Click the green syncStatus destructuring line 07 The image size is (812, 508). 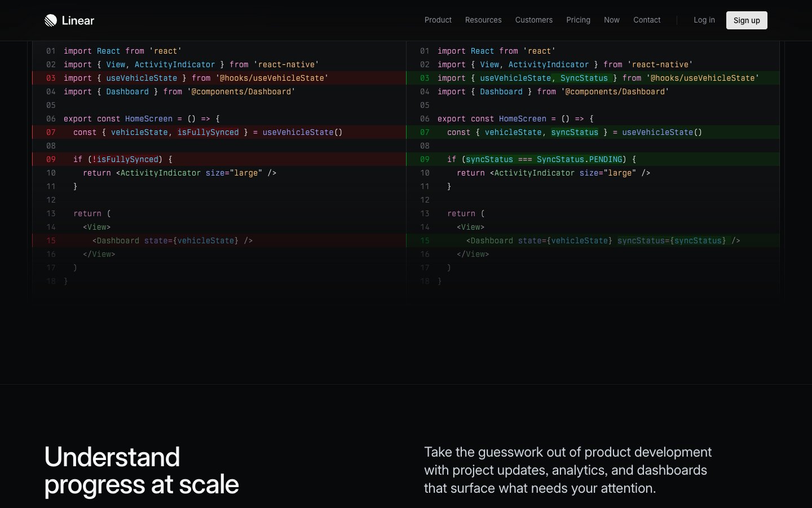[575, 132]
